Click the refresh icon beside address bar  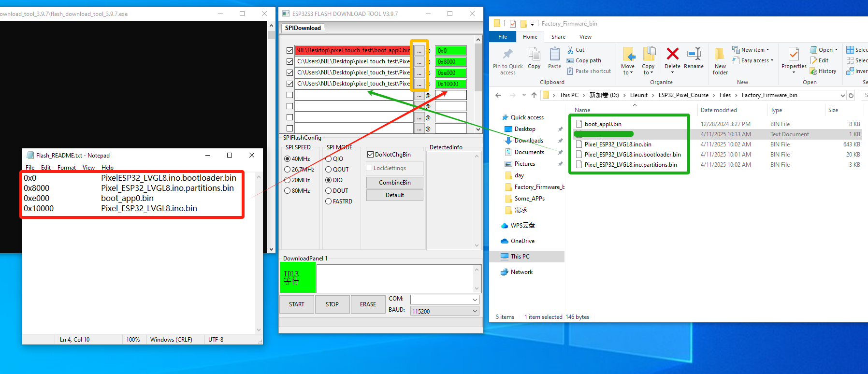click(851, 95)
